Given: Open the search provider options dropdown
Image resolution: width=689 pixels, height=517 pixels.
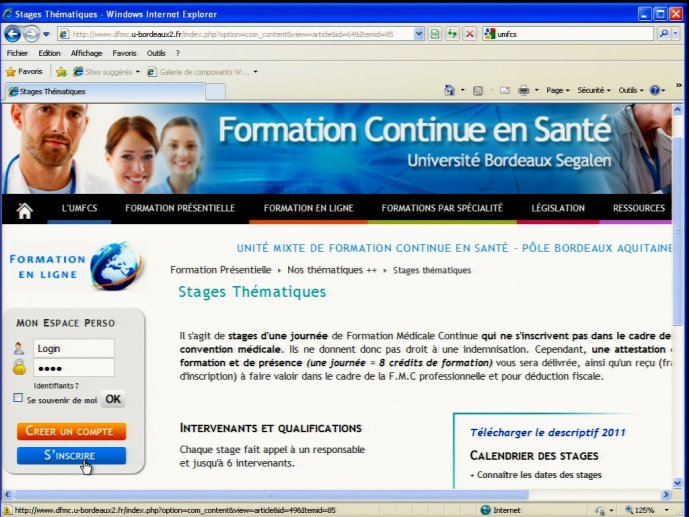Looking at the screenshot, I should click(676, 34).
